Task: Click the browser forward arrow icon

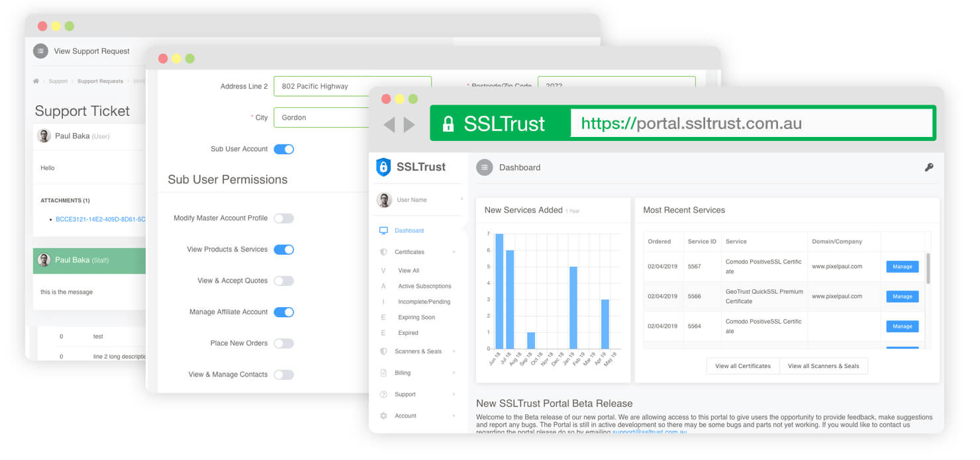Action: [409, 124]
